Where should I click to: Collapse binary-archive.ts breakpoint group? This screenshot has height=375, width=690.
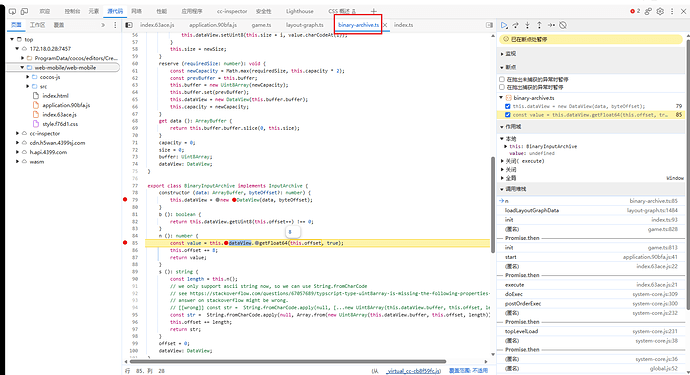click(x=501, y=98)
